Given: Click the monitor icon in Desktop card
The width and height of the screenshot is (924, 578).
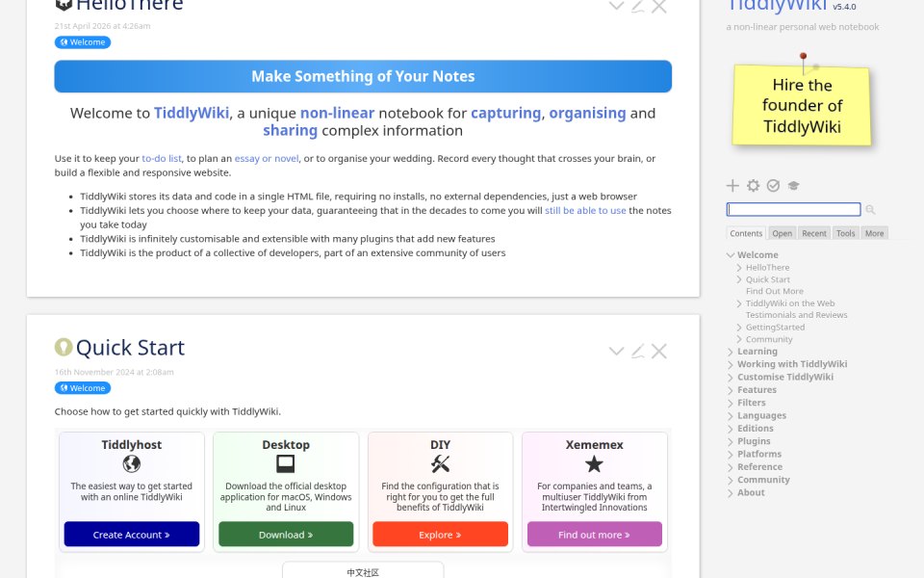Looking at the screenshot, I should pos(285,464).
